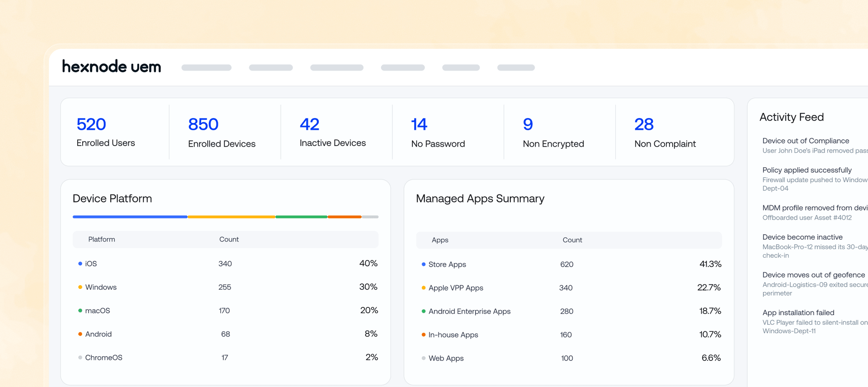Click the 40% value for iOS
This screenshot has width=868, height=387.
coord(368,263)
